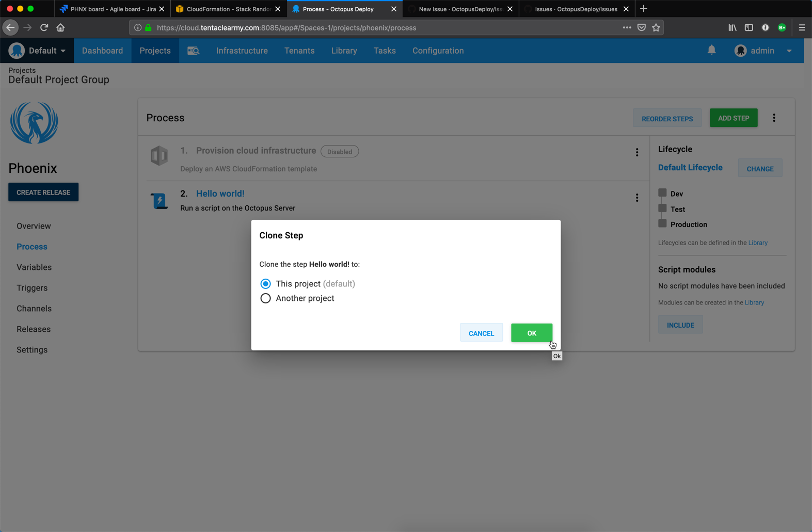Click Reorder Steps button

pyautogui.click(x=667, y=118)
